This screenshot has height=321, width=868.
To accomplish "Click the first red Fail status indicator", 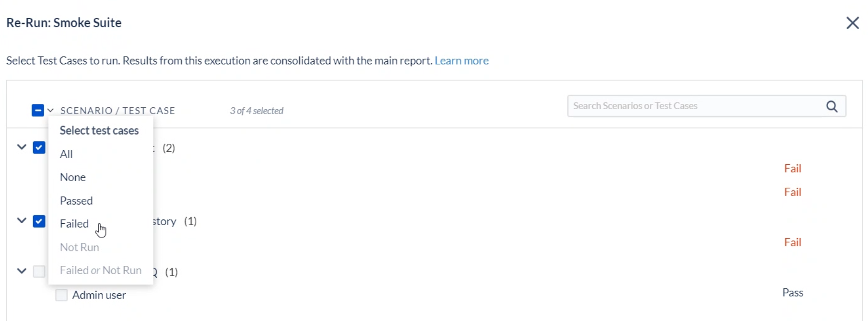I will [792, 168].
